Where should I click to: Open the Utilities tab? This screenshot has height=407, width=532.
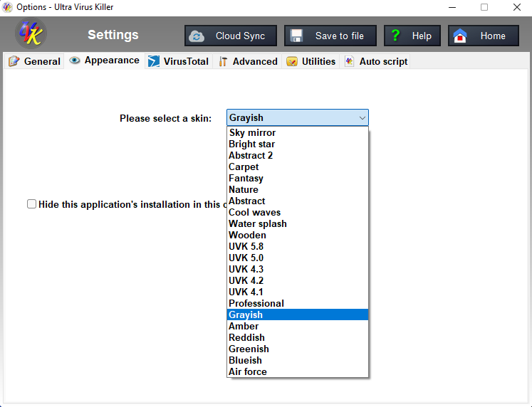pyautogui.click(x=311, y=61)
